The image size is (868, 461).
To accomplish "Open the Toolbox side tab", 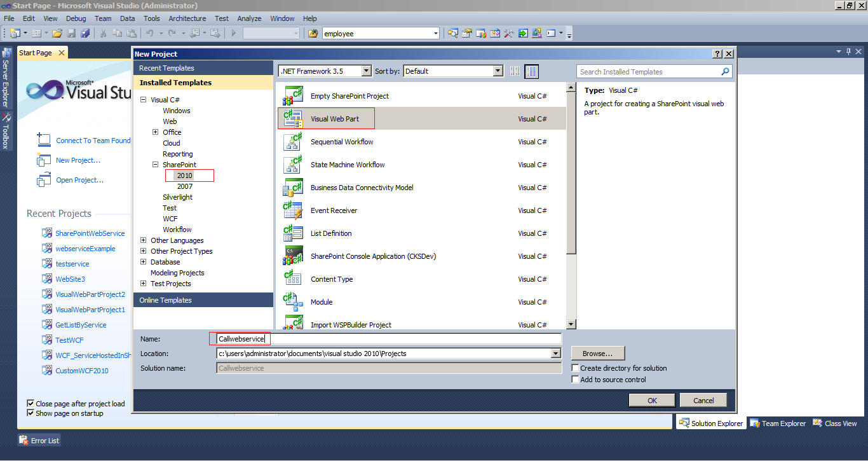I will click(6, 131).
